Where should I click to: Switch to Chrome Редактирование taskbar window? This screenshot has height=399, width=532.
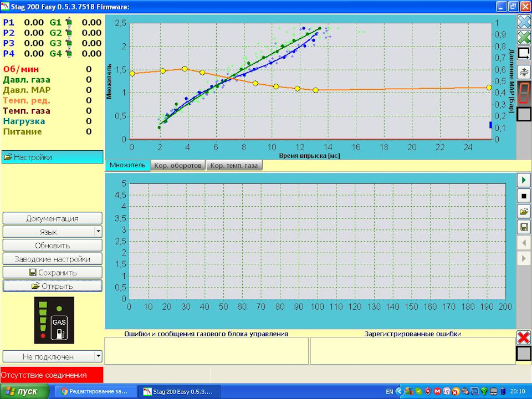[x=95, y=392]
